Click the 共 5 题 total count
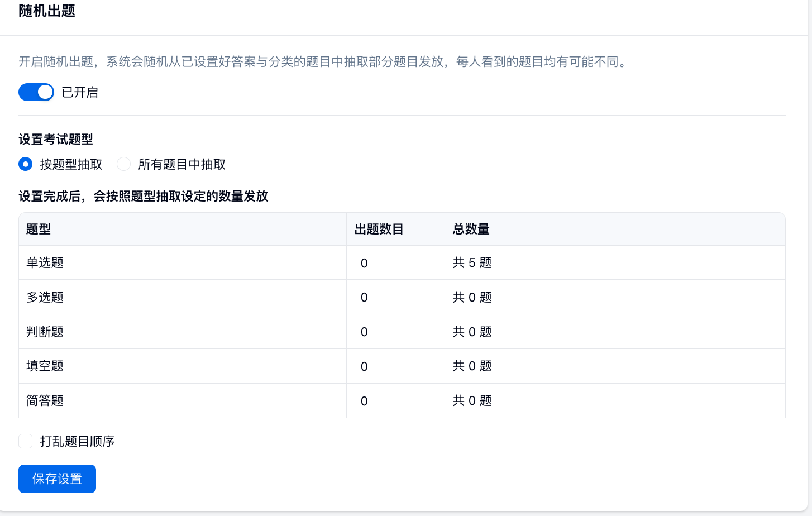Screen dimensions: 812x516 coord(472,262)
